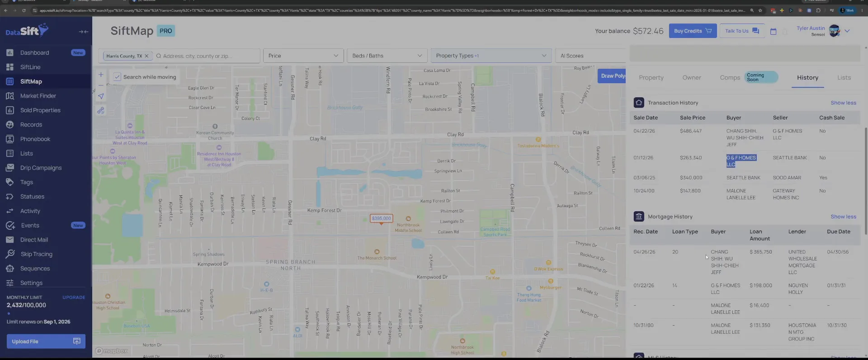Open Dashboard from the sidebar
Viewport: 868px width, 360px height.
34,52
